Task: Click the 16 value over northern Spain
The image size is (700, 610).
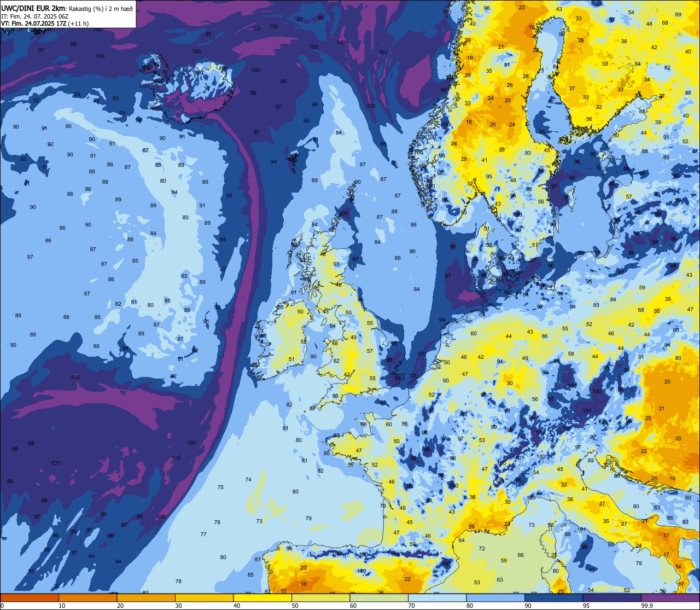Action: (304, 584)
